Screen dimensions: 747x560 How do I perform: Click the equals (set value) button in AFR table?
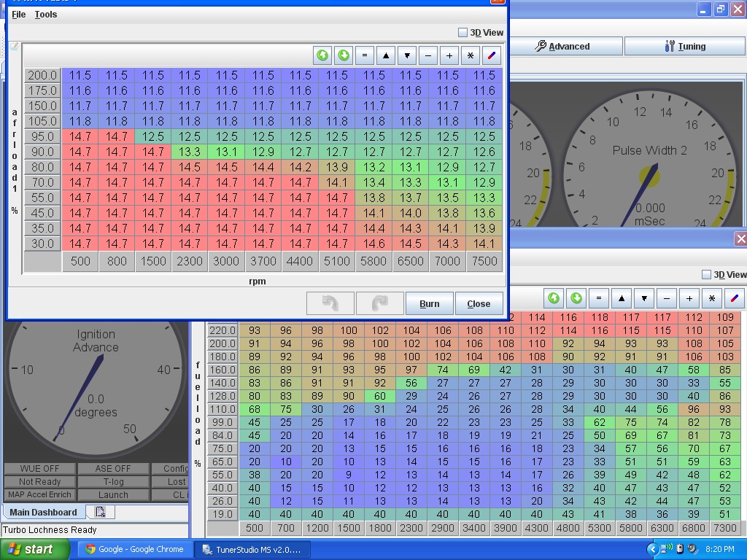tap(365, 55)
